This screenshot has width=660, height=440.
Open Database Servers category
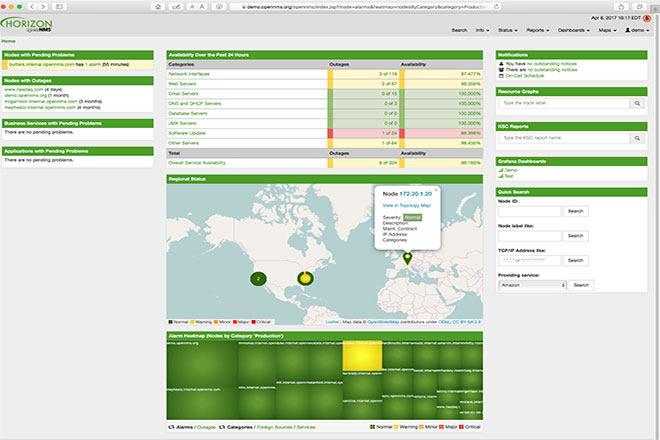coord(188,113)
